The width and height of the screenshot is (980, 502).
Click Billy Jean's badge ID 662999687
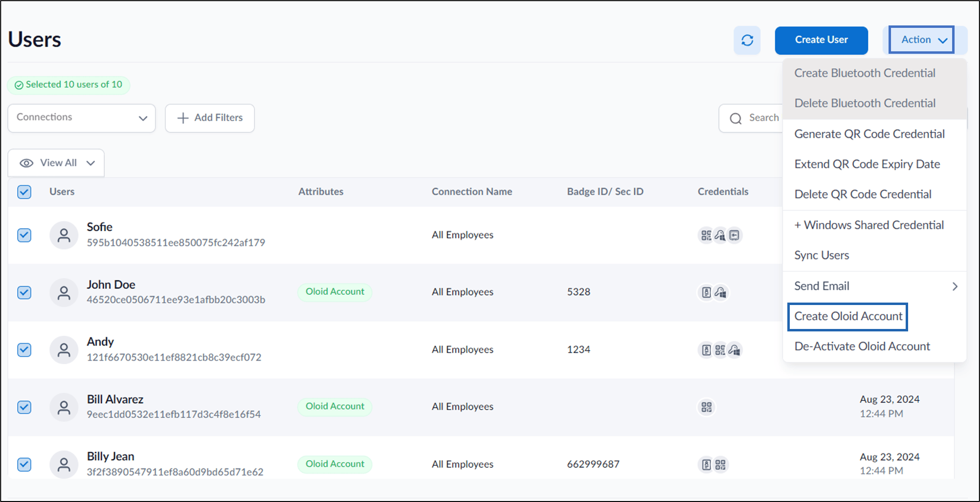(x=593, y=464)
